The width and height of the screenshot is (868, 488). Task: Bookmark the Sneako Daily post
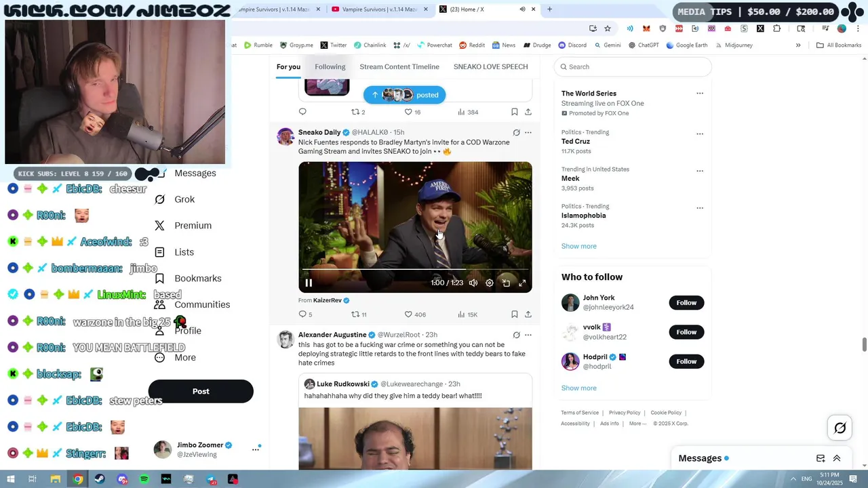(x=514, y=314)
